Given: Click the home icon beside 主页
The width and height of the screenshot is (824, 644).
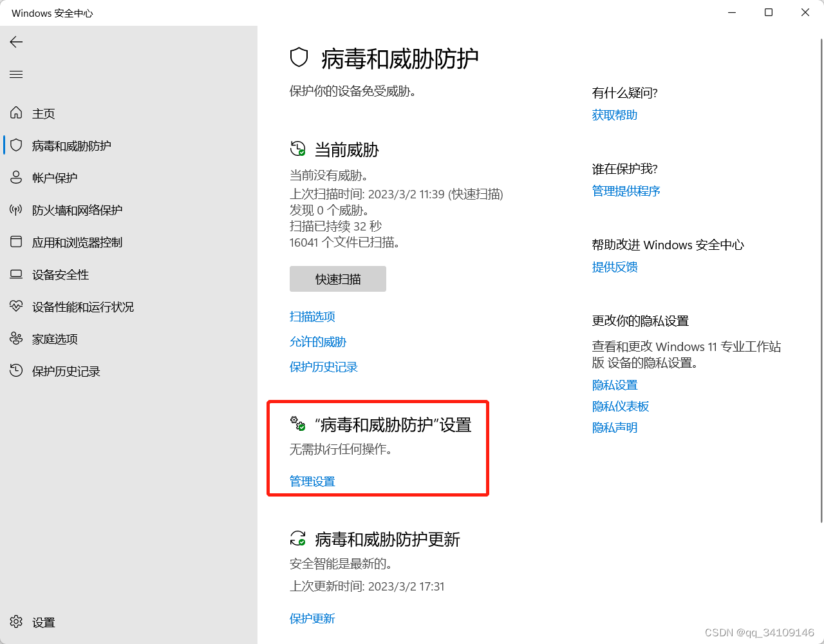Looking at the screenshot, I should pos(16,113).
